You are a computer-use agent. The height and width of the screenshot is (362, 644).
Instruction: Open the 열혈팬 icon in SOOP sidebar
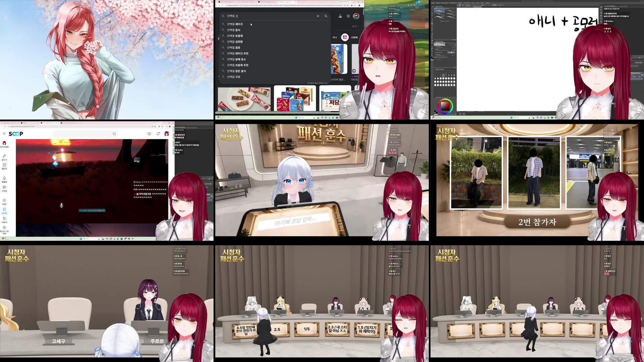coord(4,178)
